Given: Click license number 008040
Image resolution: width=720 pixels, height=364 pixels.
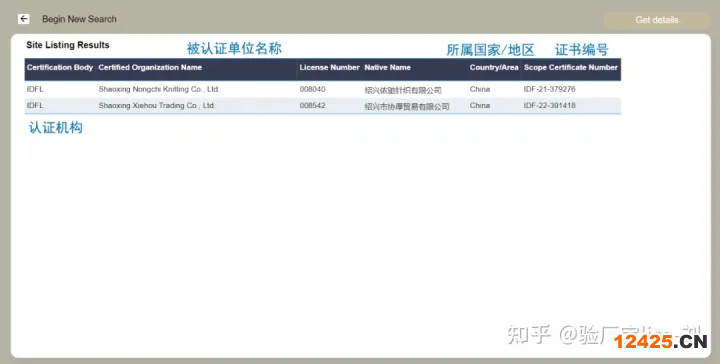Looking at the screenshot, I should (312, 89).
